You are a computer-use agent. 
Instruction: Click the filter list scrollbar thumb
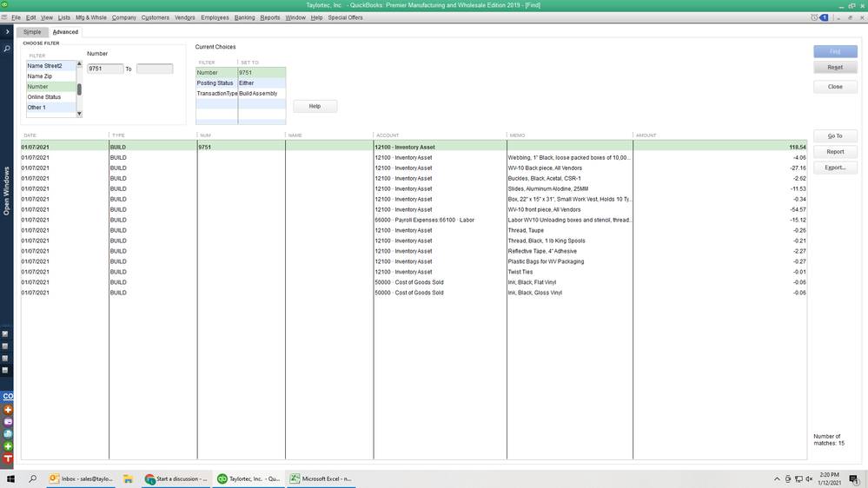pyautogui.click(x=79, y=89)
